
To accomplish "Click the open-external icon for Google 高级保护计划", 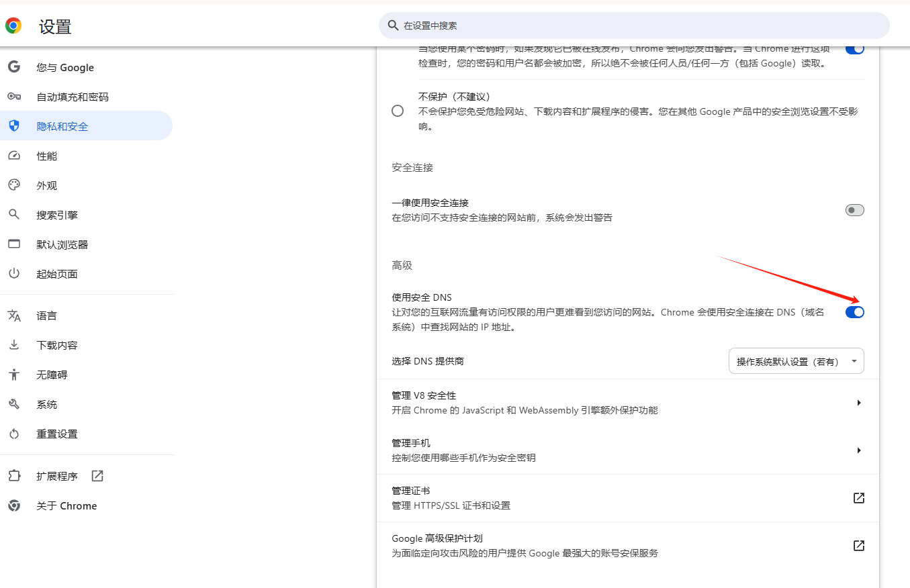I will (858, 546).
